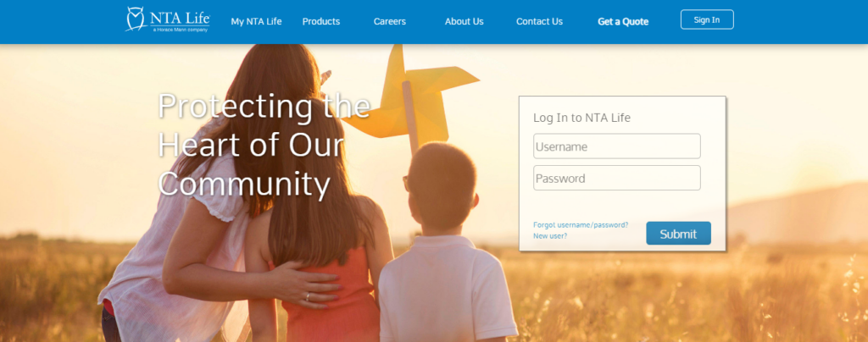Select Contact Us in navigation

[539, 21]
